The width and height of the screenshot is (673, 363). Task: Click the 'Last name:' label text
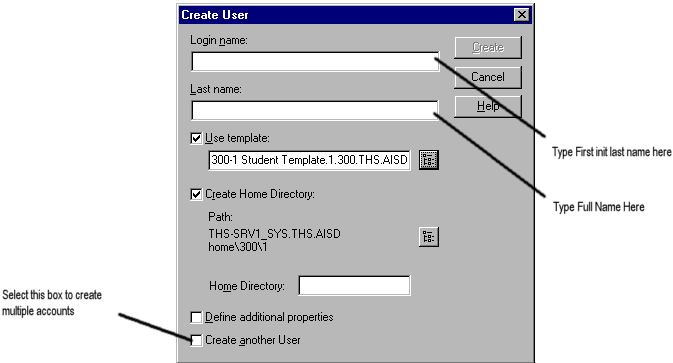216,89
